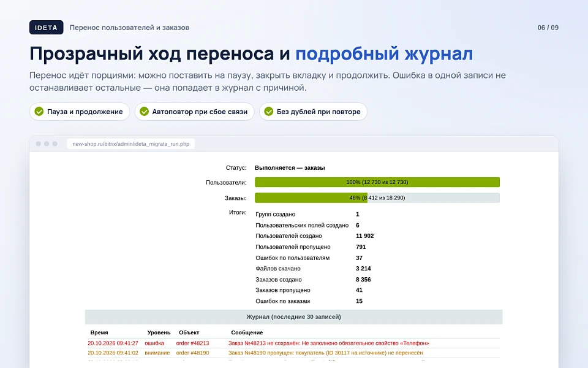This screenshot has width=588, height=368.
Task: Click the Заказов пропущено label
Action: [283, 290]
